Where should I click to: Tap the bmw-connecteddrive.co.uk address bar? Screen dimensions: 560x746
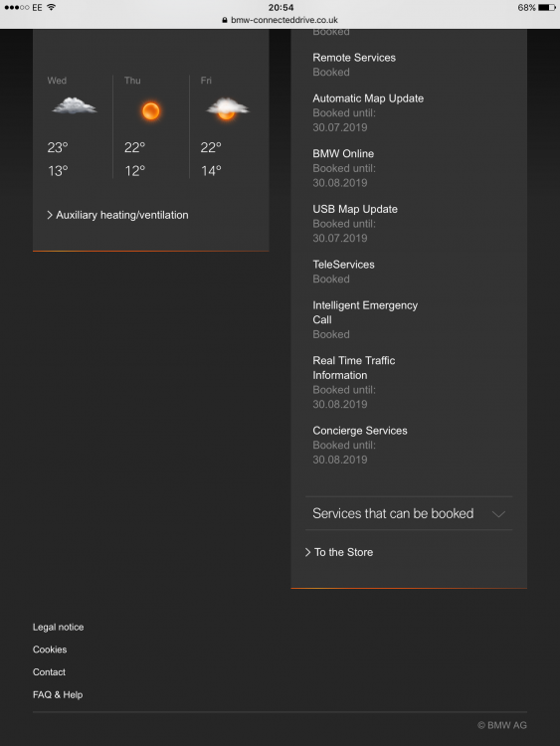coord(280,20)
